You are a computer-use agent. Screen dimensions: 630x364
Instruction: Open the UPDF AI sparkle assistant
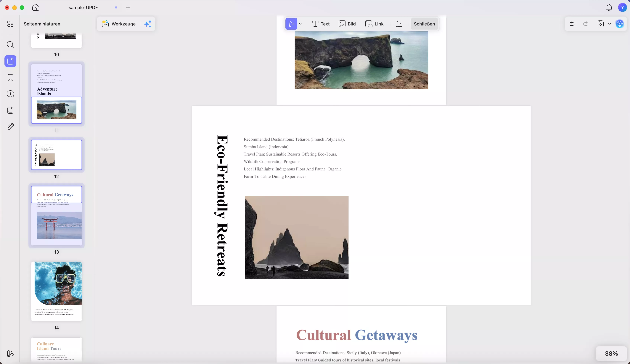[x=148, y=24]
